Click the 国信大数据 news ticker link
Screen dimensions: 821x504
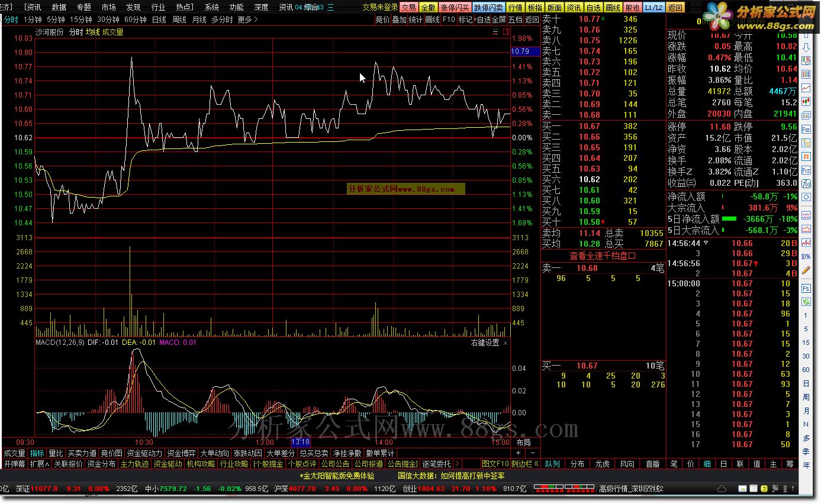pyautogui.click(x=451, y=476)
